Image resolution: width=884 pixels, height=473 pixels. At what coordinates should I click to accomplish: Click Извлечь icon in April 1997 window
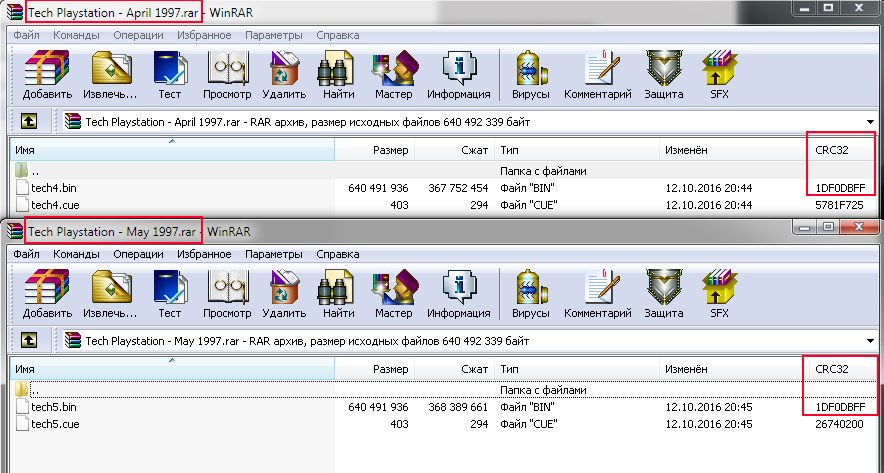(x=110, y=69)
